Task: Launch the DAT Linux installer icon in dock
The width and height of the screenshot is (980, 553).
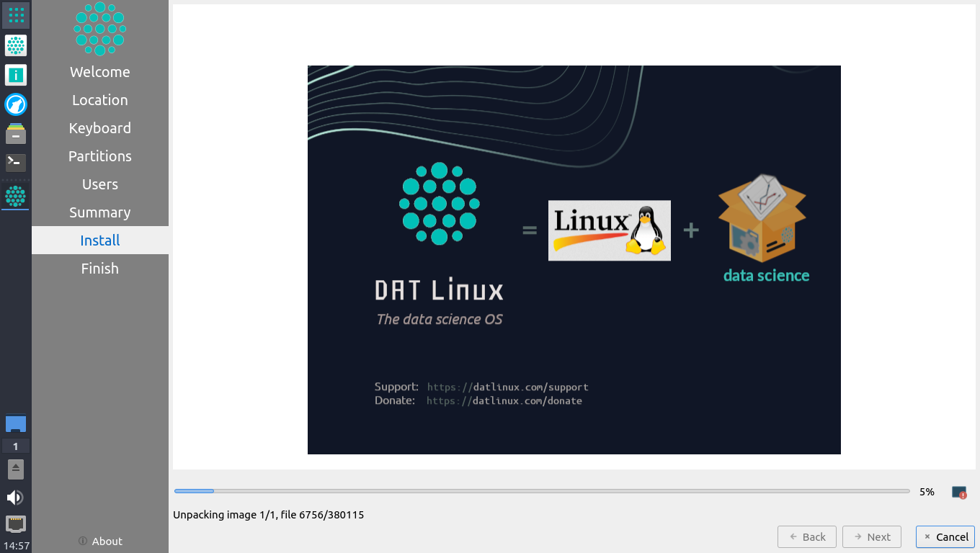Action: [16, 195]
